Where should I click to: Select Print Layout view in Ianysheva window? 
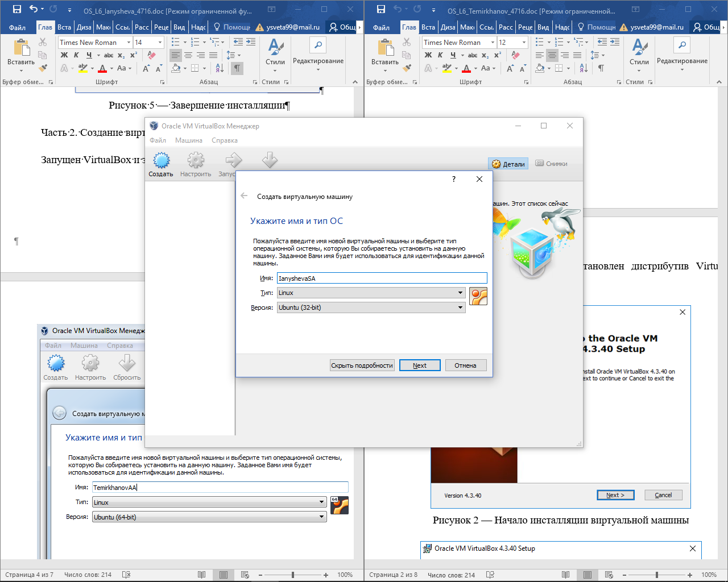coord(224,575)
